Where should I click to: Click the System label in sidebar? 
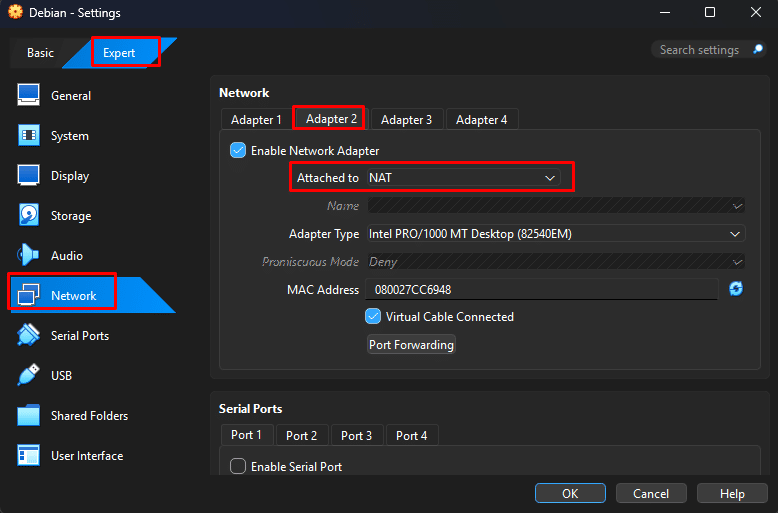click(70, 135)
